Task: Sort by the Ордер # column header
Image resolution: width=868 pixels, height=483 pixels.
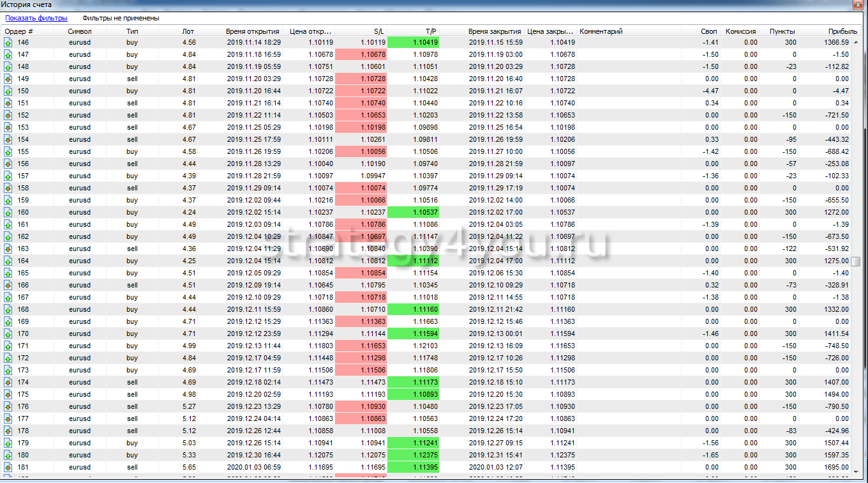Action: 19,31
